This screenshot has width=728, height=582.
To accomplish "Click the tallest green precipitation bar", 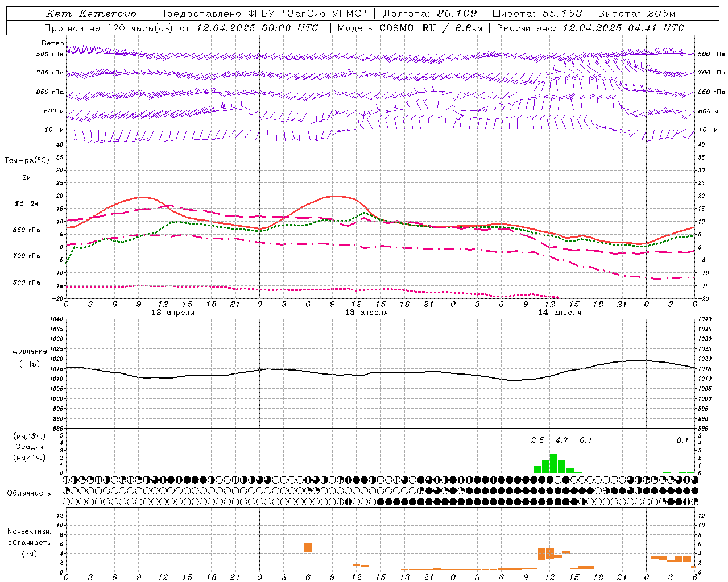I will [x=553, y=464].
